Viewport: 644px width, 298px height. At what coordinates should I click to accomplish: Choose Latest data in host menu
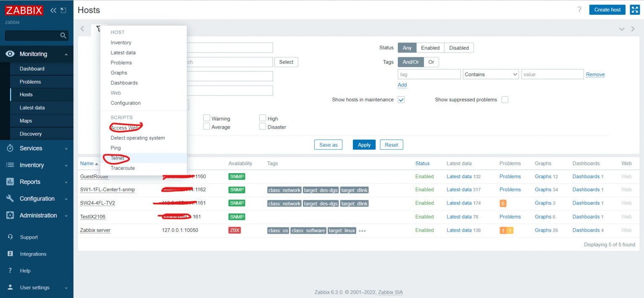tap(144, 53)
